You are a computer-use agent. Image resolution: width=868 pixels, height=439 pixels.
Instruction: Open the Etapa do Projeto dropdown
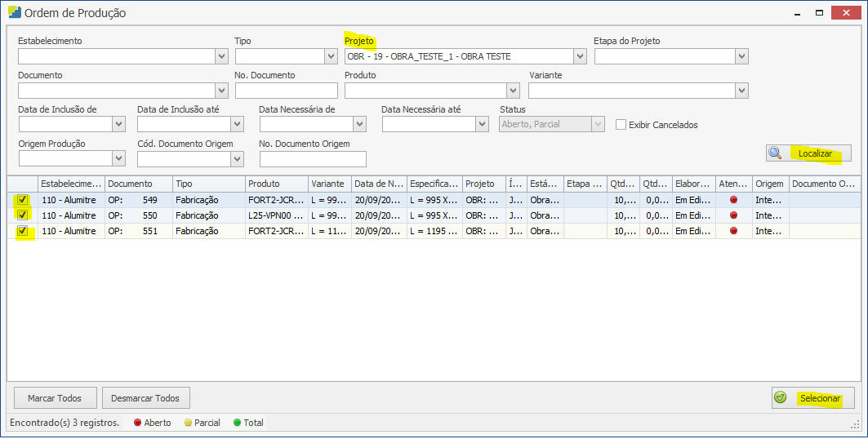(x=741, y=56)
